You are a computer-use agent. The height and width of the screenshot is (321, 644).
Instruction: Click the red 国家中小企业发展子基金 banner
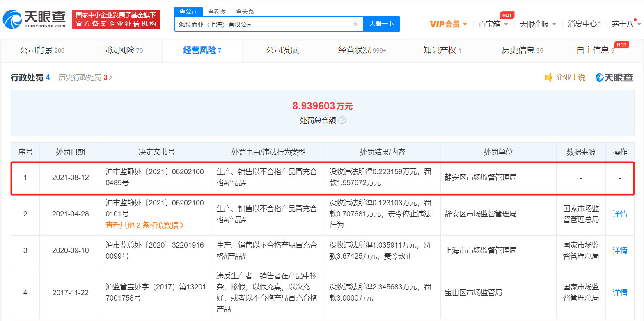pyautogui.click(x=116, y=19)
